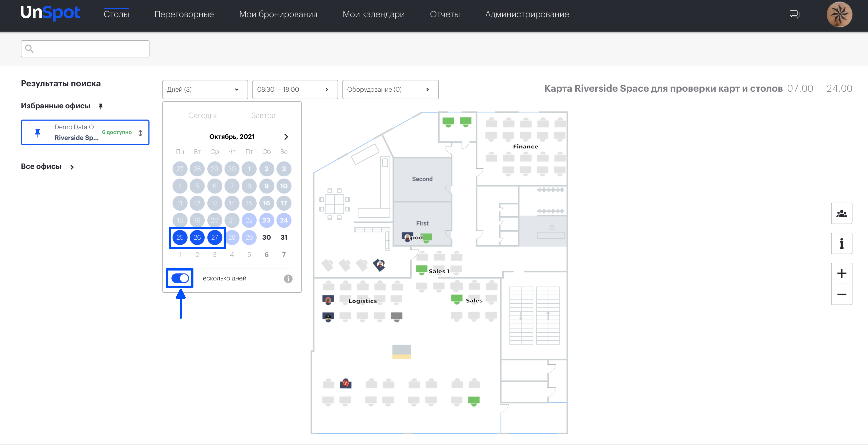Select the left green desk near Finance

point(448,122)
